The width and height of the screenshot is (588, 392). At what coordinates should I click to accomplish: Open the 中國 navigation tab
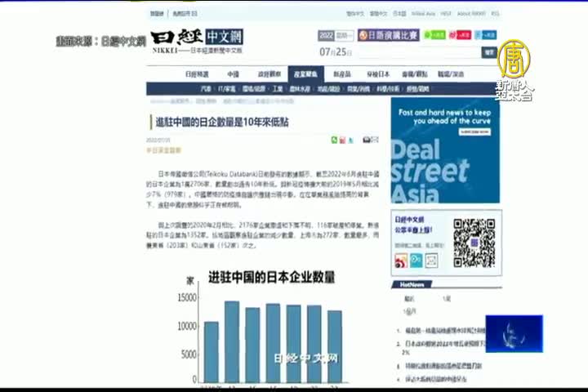[234, 74]
